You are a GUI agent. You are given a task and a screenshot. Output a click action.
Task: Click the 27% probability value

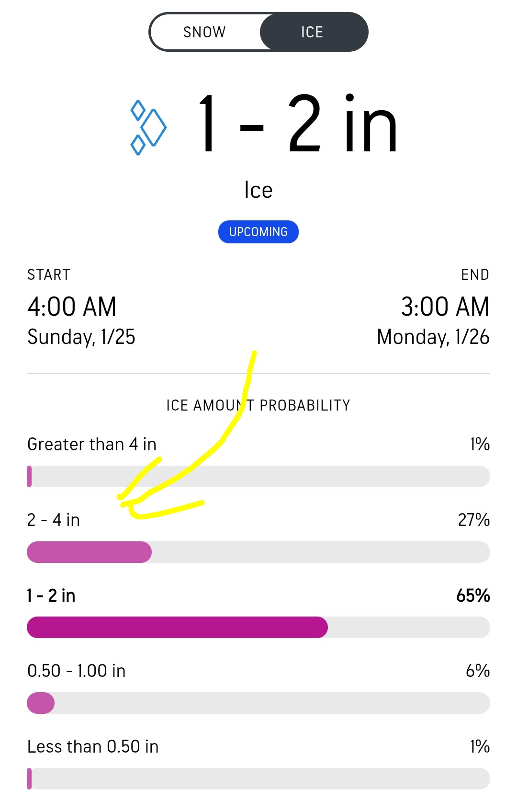[473, 520]
